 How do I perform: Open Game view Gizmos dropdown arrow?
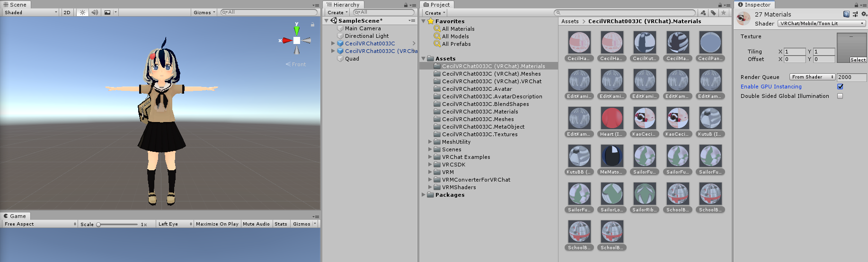(x=315, y=224)
